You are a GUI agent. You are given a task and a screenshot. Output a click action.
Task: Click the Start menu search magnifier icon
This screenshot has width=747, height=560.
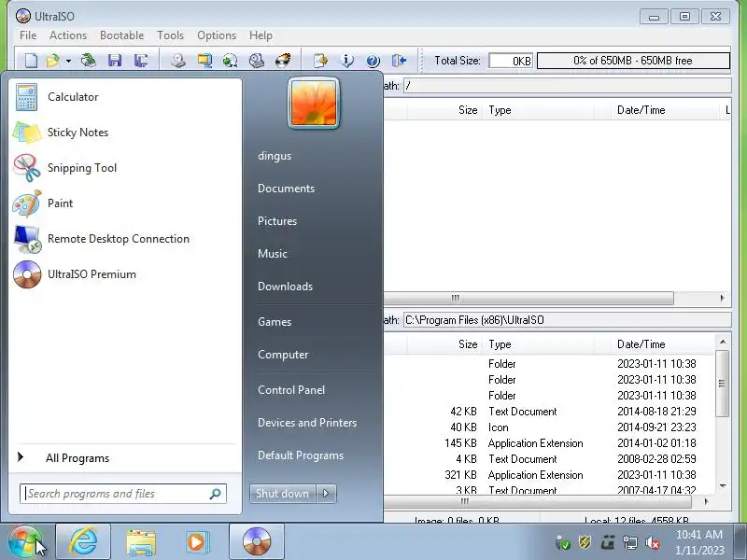point(216,494)
